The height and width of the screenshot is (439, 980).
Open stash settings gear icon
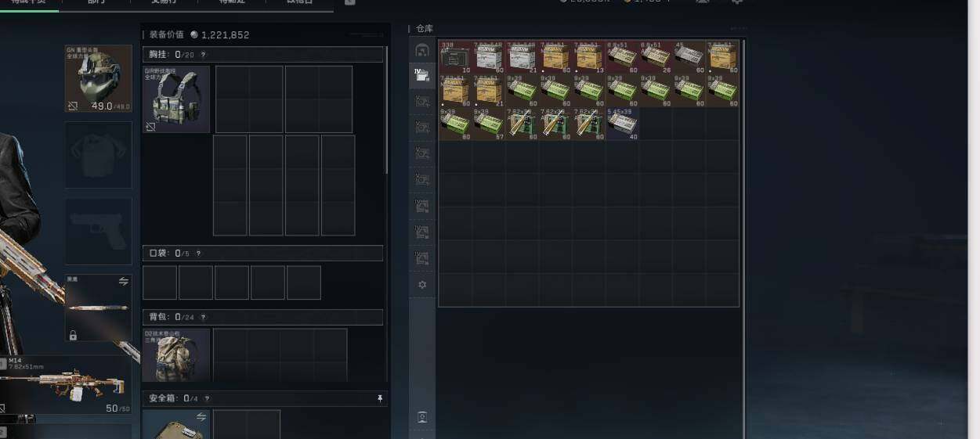[x=422, y=285]
